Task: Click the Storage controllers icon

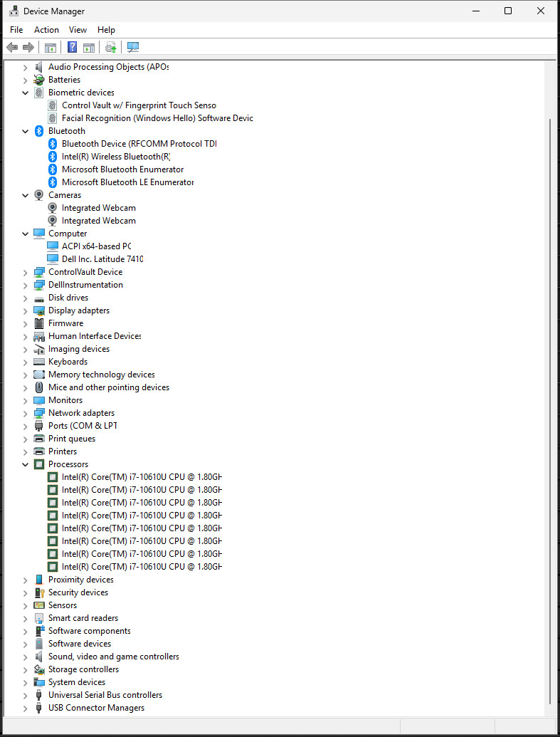Action: pos(39,669)
